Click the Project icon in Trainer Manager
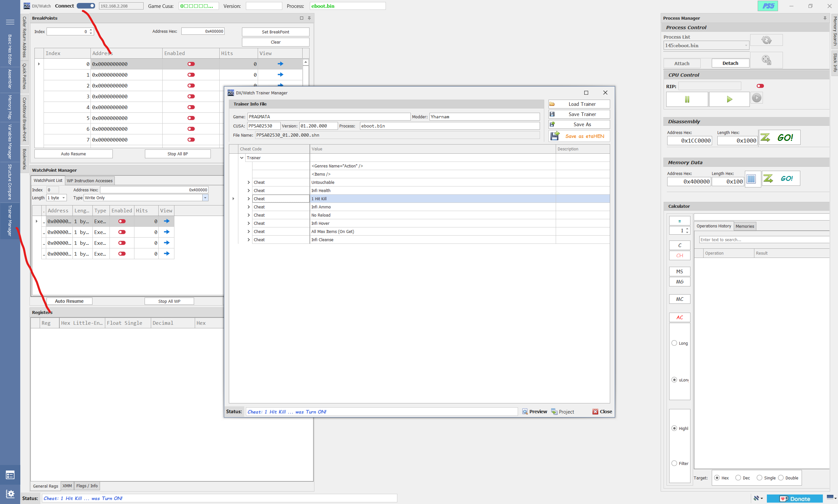Image resolution: width=838 pixels, height=504 pixels. coord(554,412)
